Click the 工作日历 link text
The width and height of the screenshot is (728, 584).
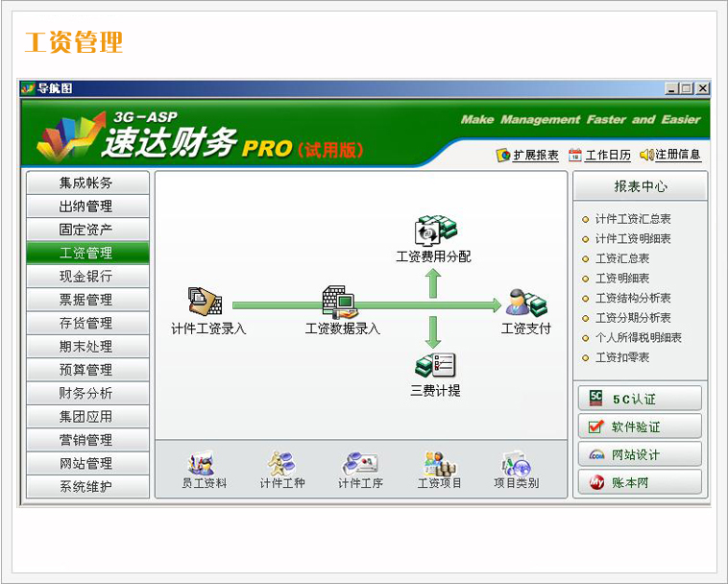click(x=608, y=155)
